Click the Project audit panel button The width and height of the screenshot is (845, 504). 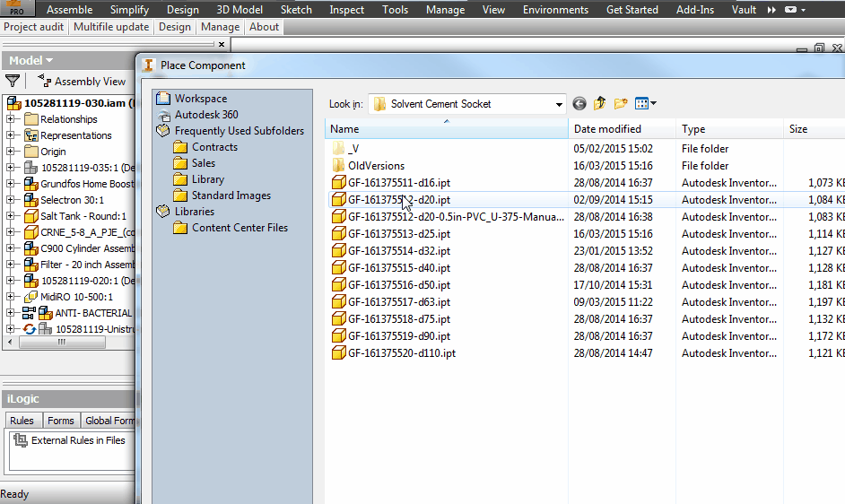33,27
